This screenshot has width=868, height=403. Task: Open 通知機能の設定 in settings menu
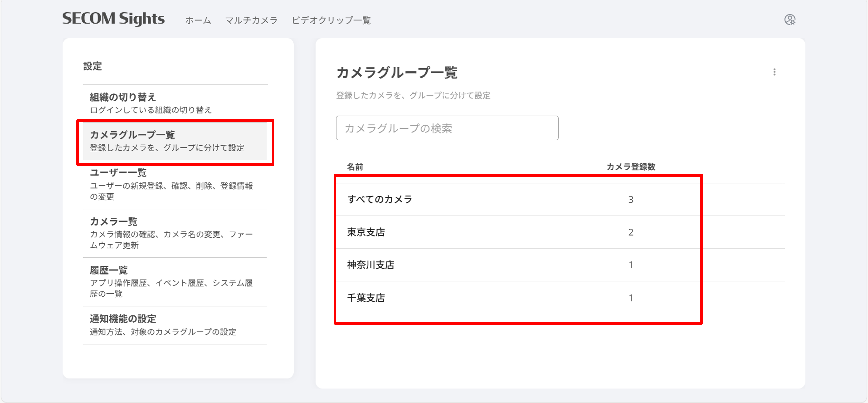[x=175, y=325]
